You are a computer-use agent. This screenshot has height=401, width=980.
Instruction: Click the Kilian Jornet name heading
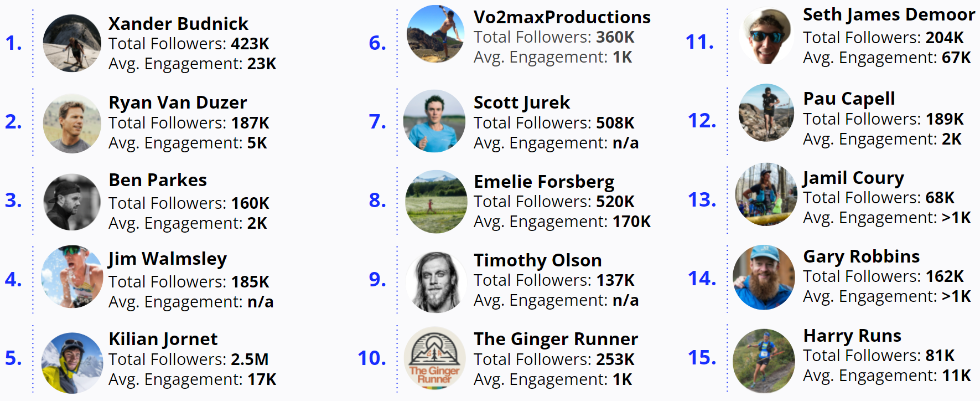pos(163,339)
